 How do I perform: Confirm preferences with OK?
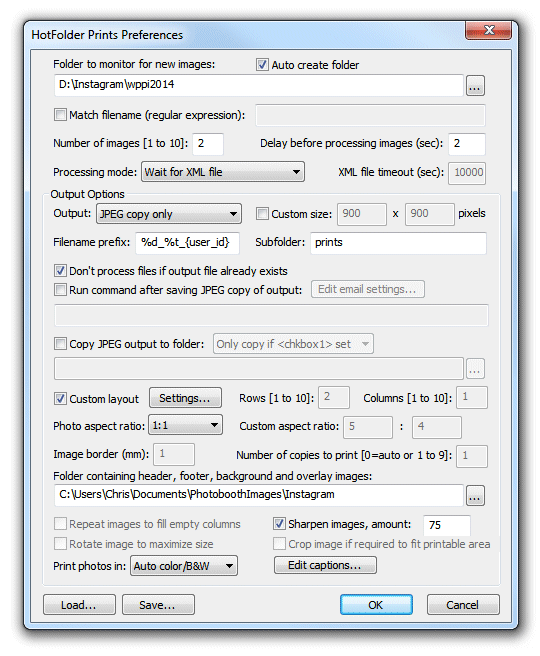[376, 605]
